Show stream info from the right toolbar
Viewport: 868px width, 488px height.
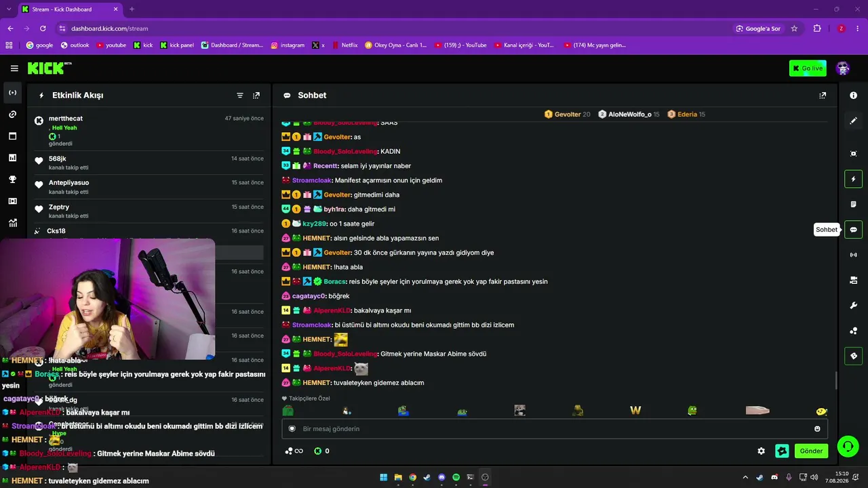pyautogui.click(x=854, y=96)
